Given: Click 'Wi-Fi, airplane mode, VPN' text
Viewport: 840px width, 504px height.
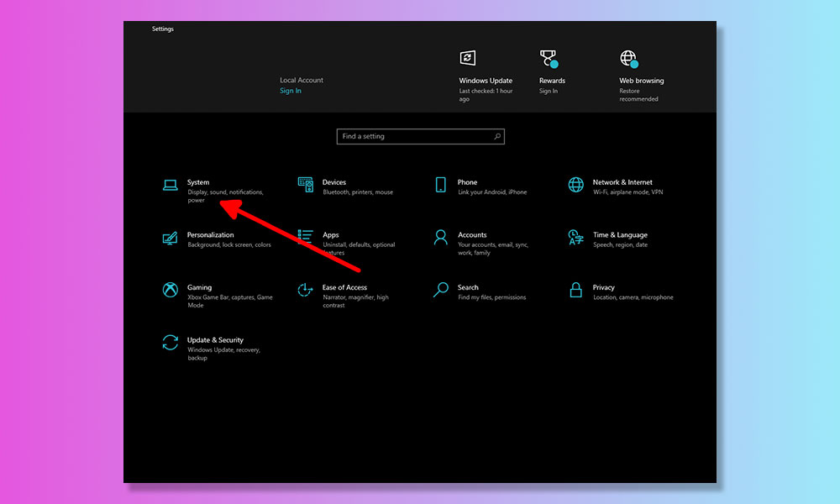Looking at the screenshot, I should 627,192.
